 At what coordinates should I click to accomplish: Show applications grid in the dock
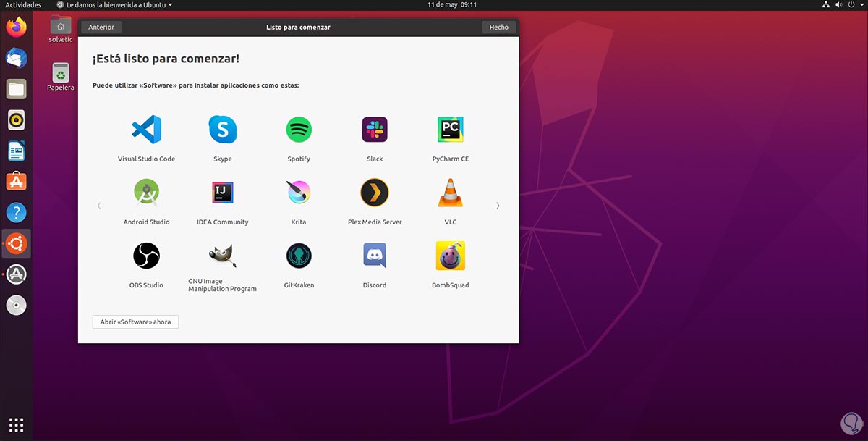16,425
